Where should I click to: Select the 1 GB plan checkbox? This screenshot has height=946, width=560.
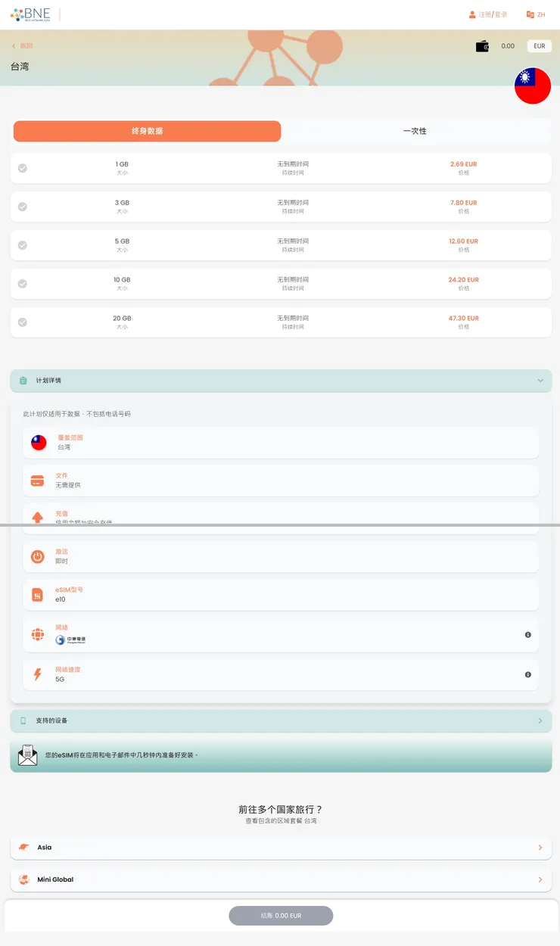[23, 168]
